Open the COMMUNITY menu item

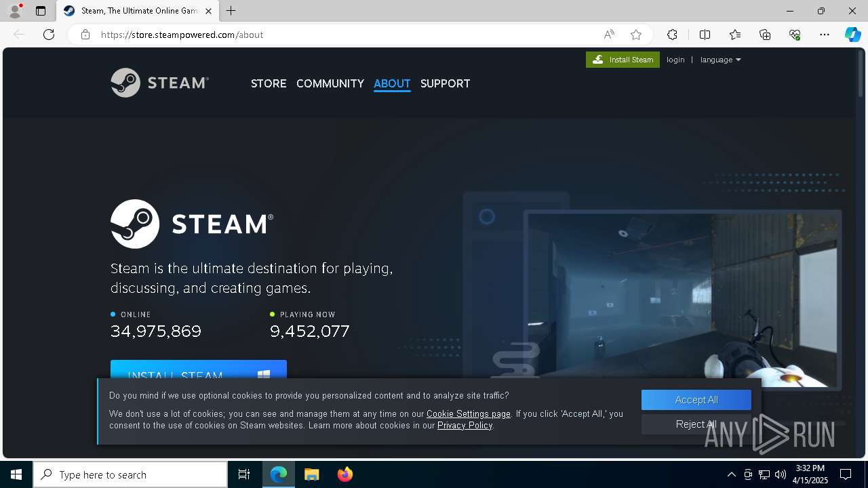pyautogui.click(x=330, y=83)
